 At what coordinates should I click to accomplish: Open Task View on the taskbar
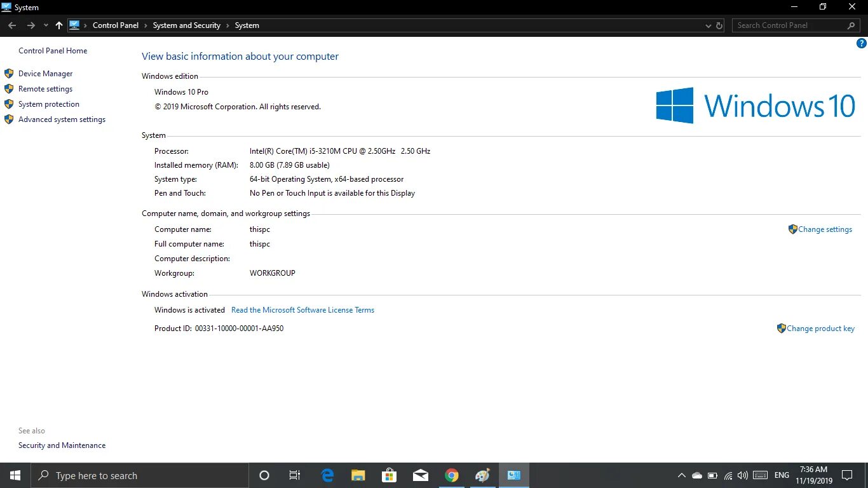pyautogui.click(x=294, y=475)
